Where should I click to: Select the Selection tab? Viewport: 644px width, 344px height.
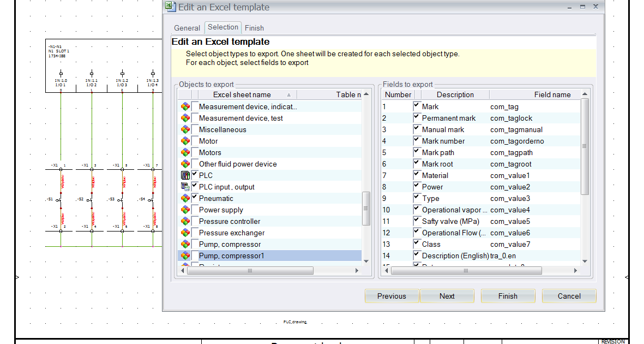pos(223,27)
